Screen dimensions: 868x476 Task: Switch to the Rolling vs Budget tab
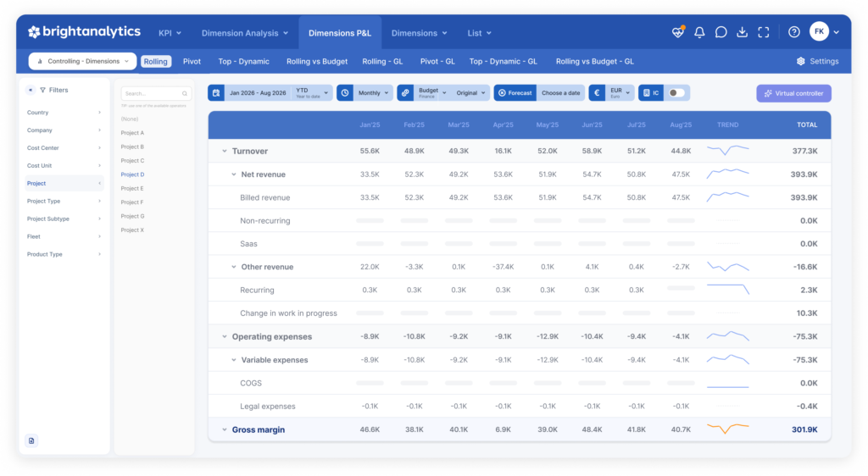[x=317, y=61]
